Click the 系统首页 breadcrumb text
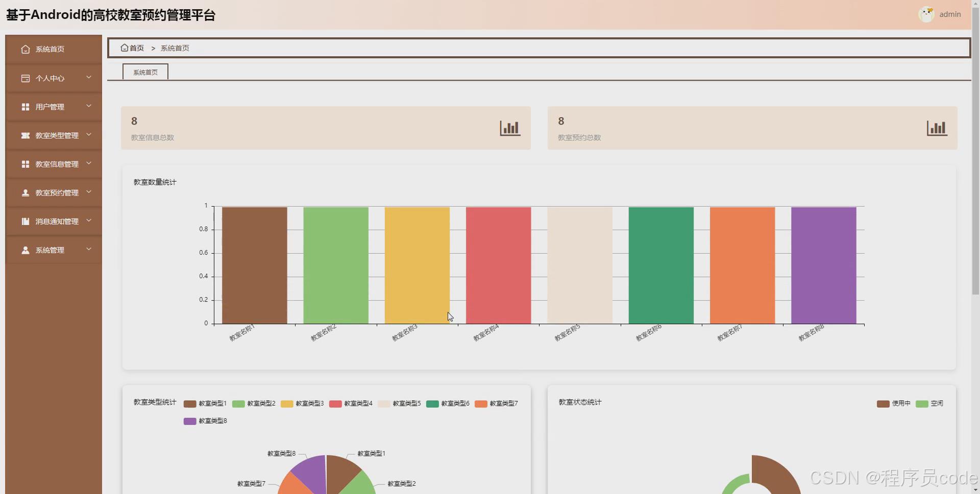The width and height of the screenshot is (980, 494). pos(175,48)
